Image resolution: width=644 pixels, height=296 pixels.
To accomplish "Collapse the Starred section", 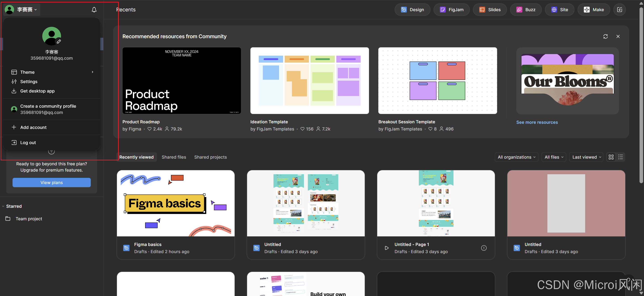I will coord(3,206).
